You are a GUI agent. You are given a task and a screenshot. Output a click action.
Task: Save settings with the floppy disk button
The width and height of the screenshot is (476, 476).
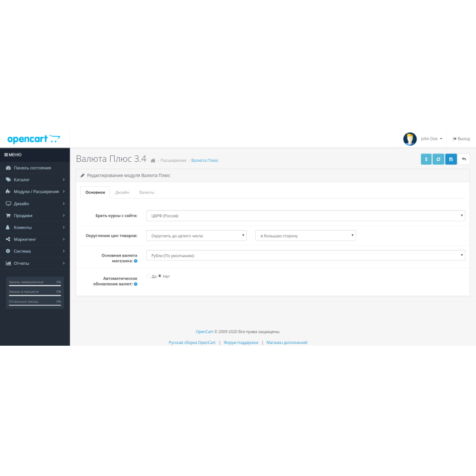(451, 159)
